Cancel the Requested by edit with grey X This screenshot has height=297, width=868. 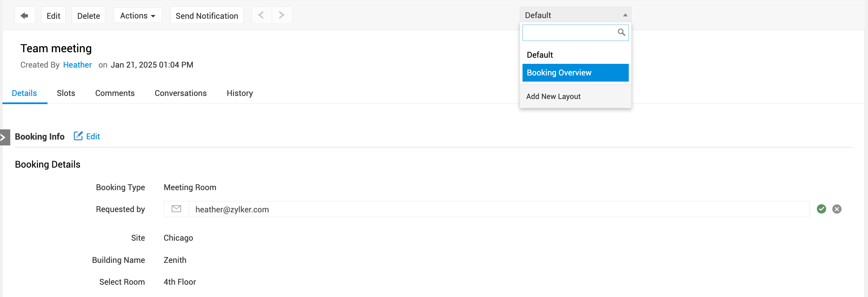pos(837,209)
